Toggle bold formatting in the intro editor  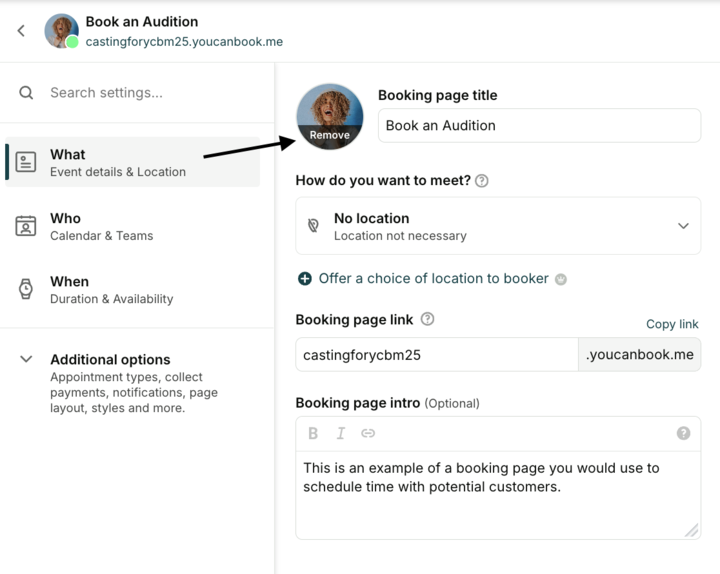click(313, 433)
